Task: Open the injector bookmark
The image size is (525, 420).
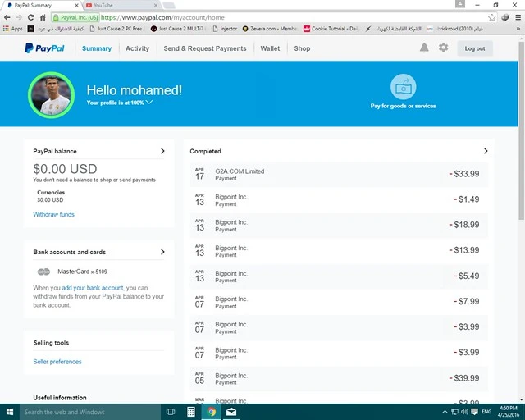Action: (225, 29)
